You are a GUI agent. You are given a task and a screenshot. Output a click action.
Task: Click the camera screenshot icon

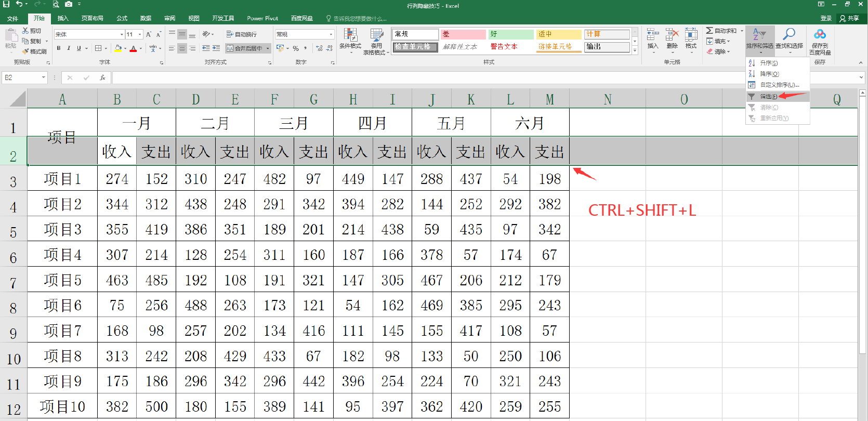69,4
